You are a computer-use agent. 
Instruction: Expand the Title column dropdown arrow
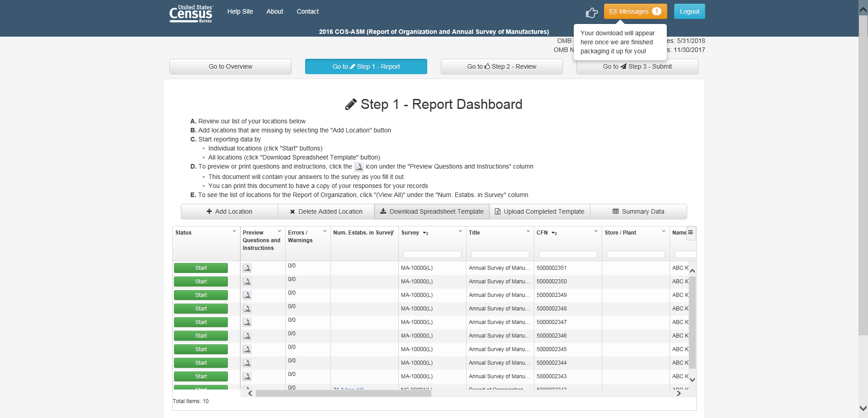click(x=528, y=231)
